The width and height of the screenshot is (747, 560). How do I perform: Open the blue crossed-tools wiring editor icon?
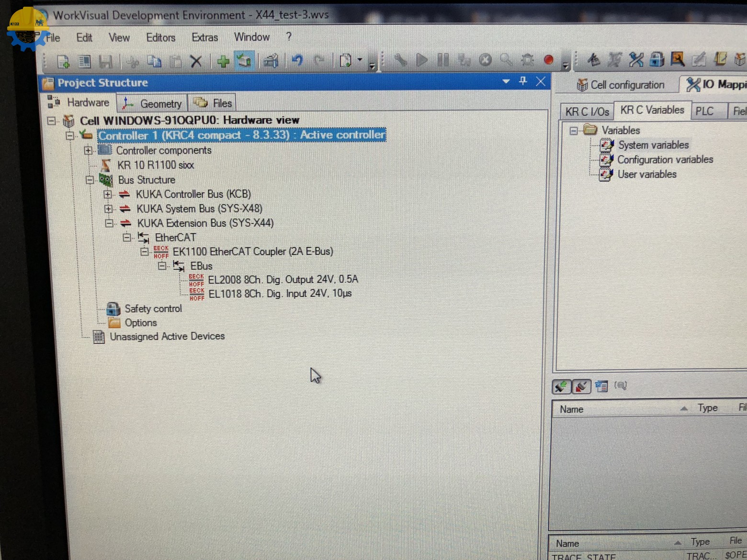(x=636, y=59)
